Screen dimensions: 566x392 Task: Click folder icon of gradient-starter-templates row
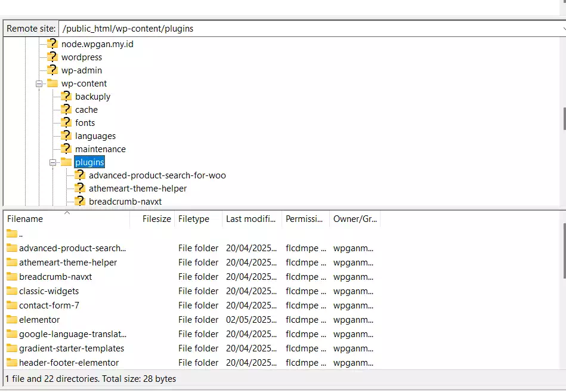click(12, 348)
